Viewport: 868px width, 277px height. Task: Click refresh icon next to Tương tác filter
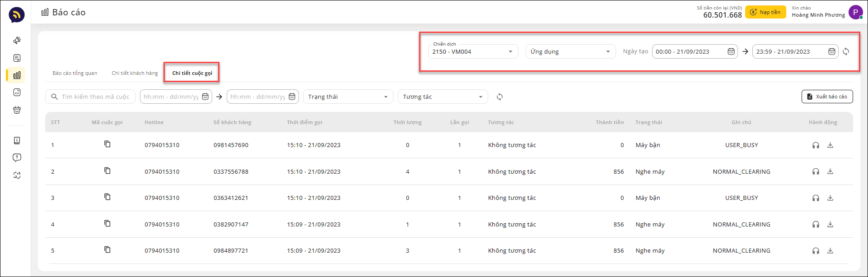tap(499, 97)
